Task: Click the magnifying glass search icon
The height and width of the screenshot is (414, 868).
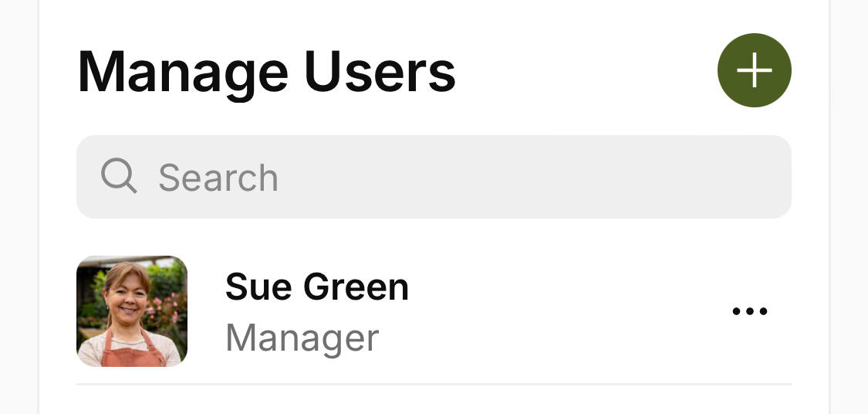Action: [119, 176]
